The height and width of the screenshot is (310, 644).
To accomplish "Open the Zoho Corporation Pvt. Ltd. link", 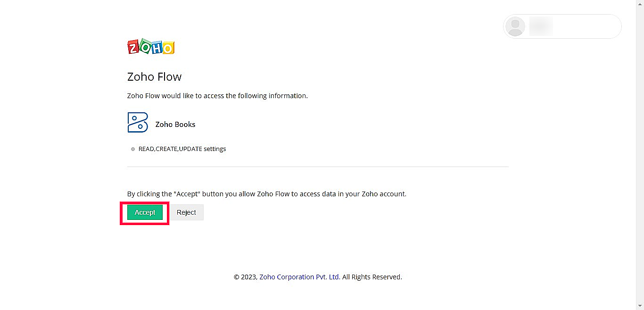I will click(300, 277).
